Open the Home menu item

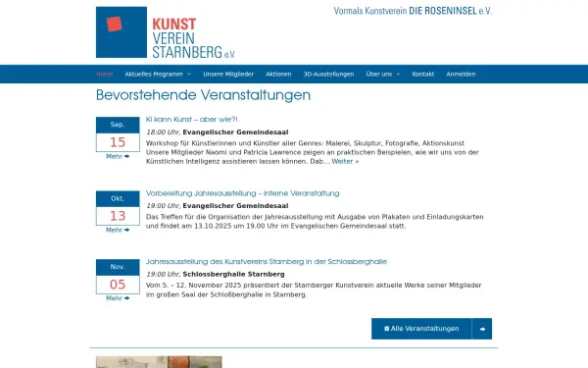pos(104,74)
